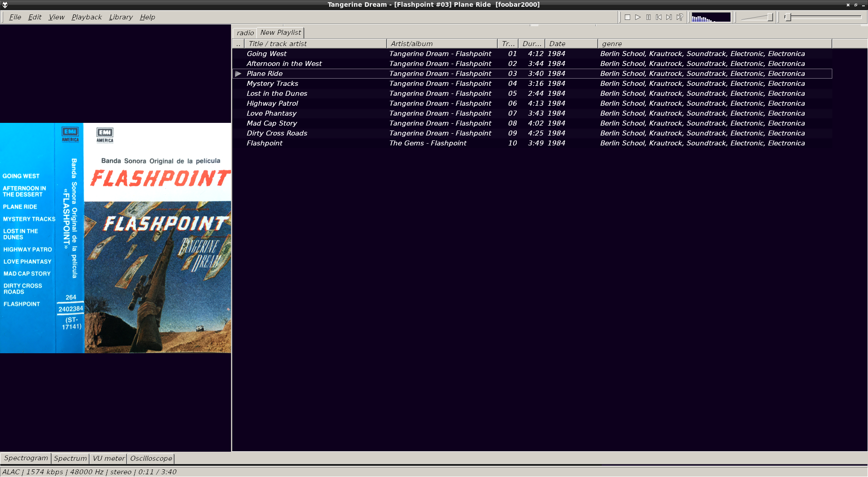Play a random track
Screen dimensions: 868x477
coord(679,17)
